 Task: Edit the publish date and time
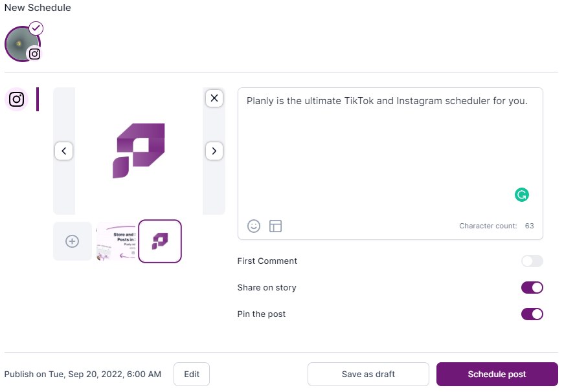coord(192,375)
